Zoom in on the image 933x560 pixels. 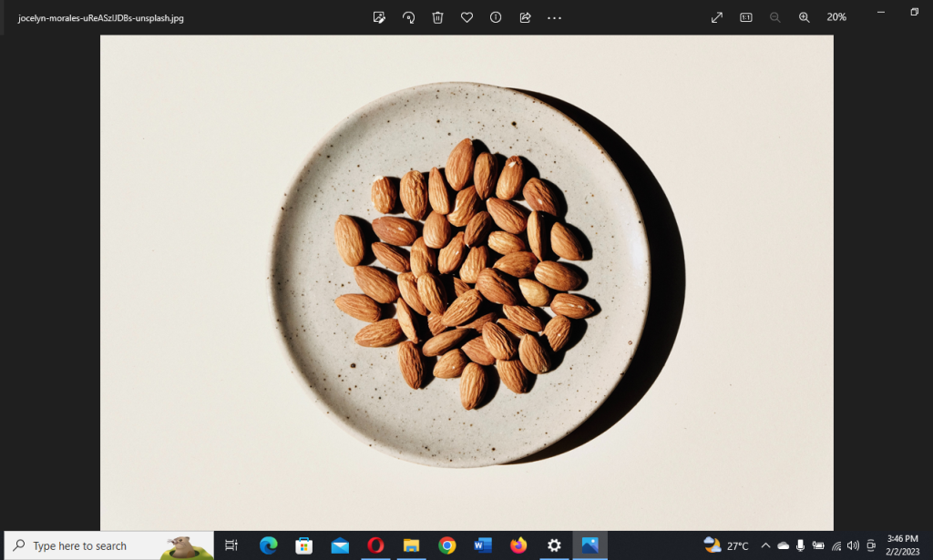coord(804,16)
